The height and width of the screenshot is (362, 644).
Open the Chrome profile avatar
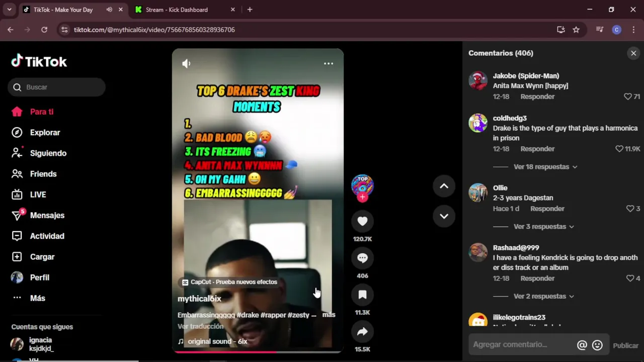point(616,30)
